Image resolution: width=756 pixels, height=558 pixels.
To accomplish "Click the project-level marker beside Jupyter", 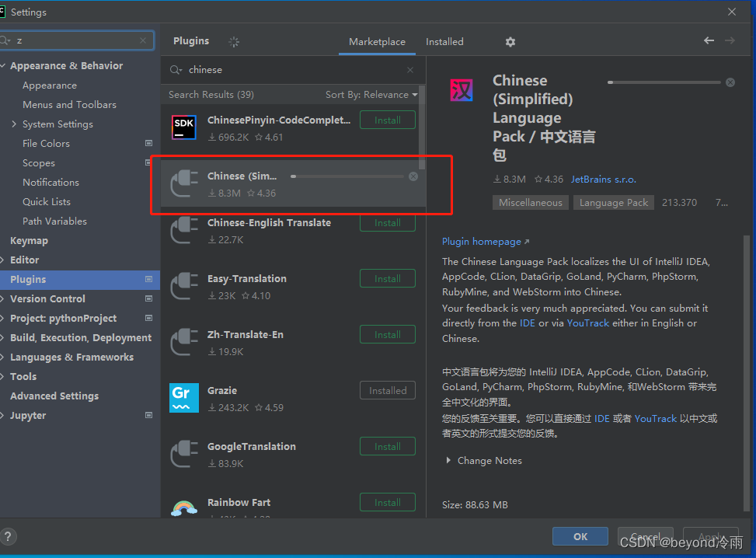I will click(x=148, y=415).
